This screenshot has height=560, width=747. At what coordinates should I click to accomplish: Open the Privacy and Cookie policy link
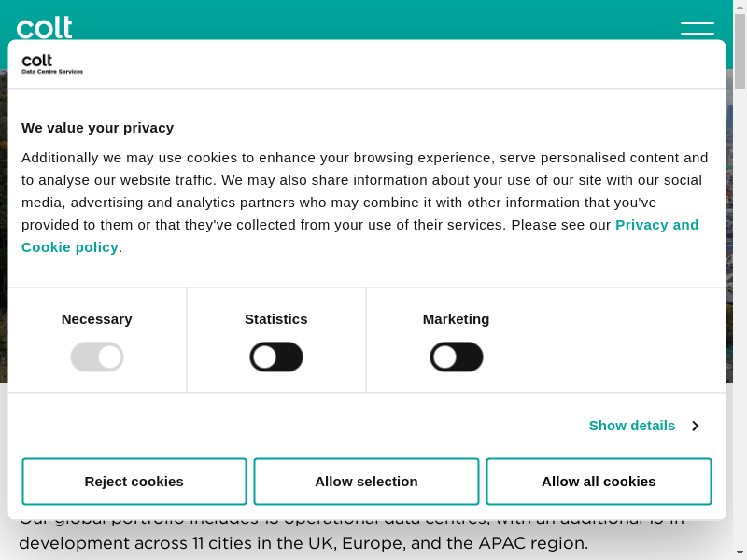656,225
